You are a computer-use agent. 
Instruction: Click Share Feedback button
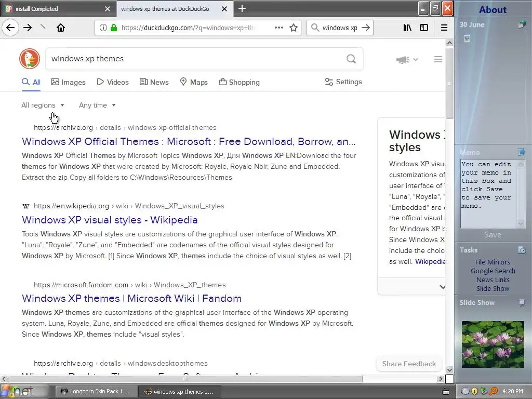click(x=409, y=364)
